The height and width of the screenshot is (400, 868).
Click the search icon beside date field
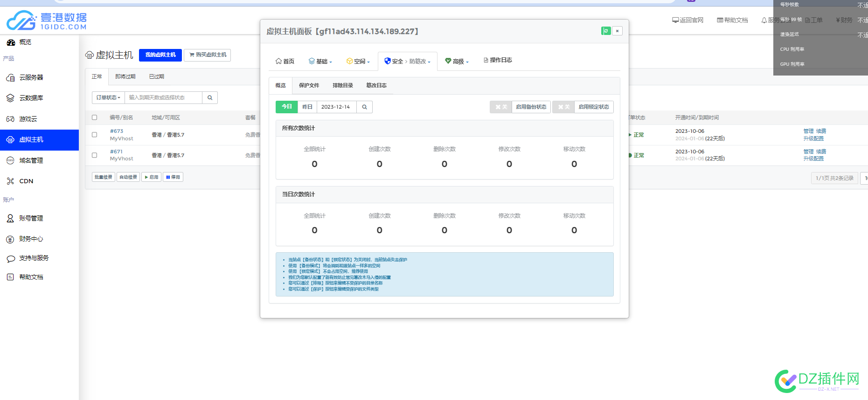(364, 107)
